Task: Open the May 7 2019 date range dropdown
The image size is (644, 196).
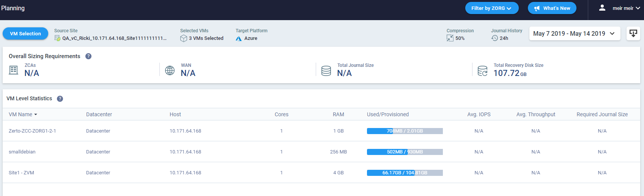Action: coord(575,33)
